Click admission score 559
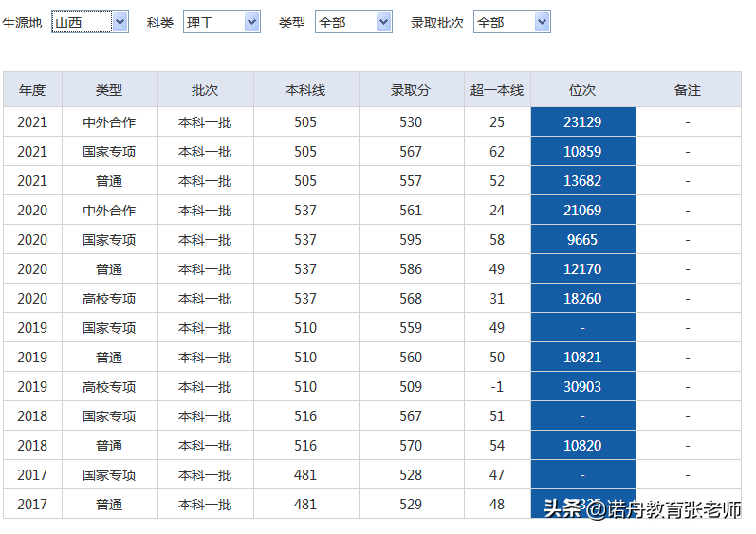Screen dimensions: 756x534 pos(411,328)
